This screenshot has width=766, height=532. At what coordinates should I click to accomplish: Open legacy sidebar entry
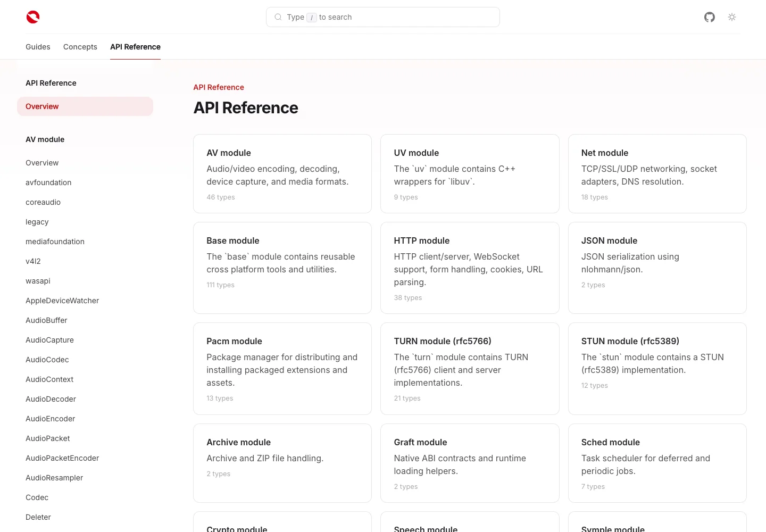pyautogui.click(x=37, y=222)
